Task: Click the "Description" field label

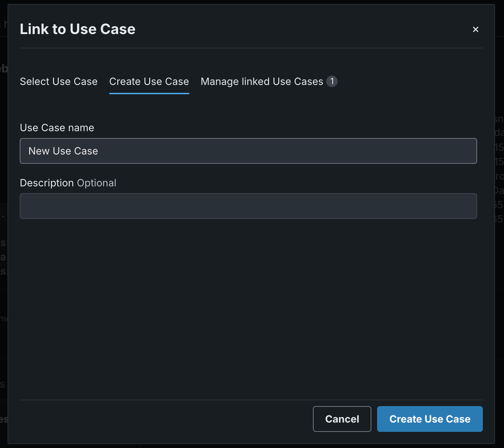Action: (47, 183)
